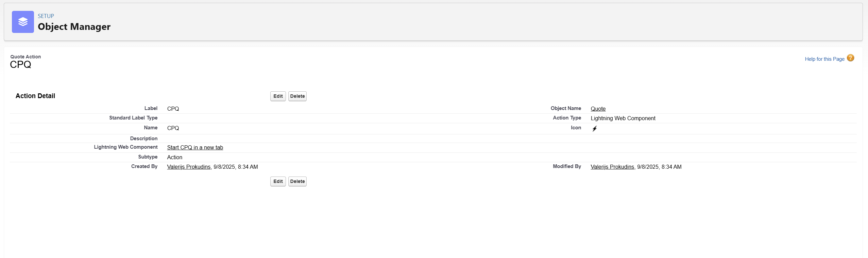Click the Created By field label

[144, 166]
